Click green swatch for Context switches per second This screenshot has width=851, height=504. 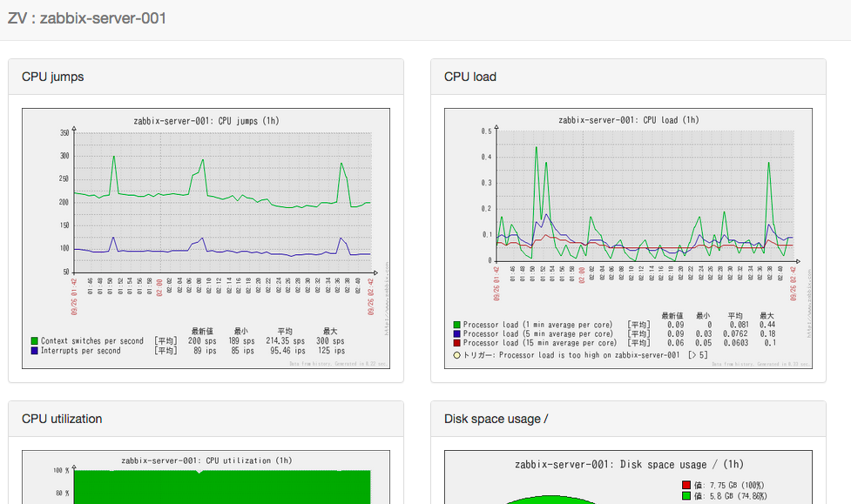coord(34,341)
